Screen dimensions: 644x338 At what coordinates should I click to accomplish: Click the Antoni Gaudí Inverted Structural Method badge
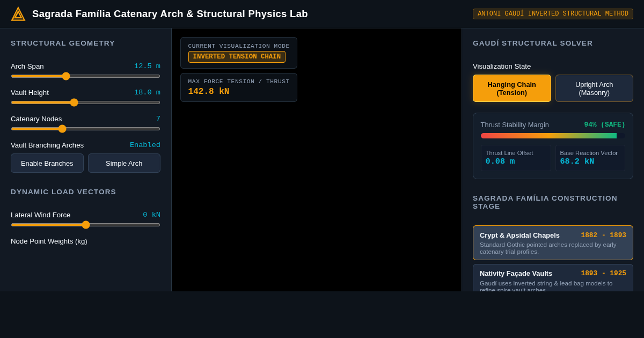553,14
